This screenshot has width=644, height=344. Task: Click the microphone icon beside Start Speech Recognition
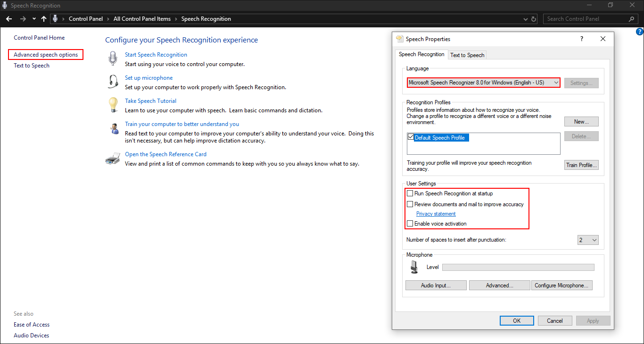[x=112, y=59]
